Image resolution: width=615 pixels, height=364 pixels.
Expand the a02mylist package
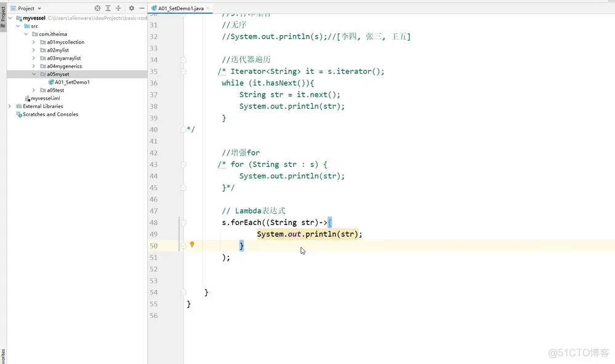(x=34, y=50)
